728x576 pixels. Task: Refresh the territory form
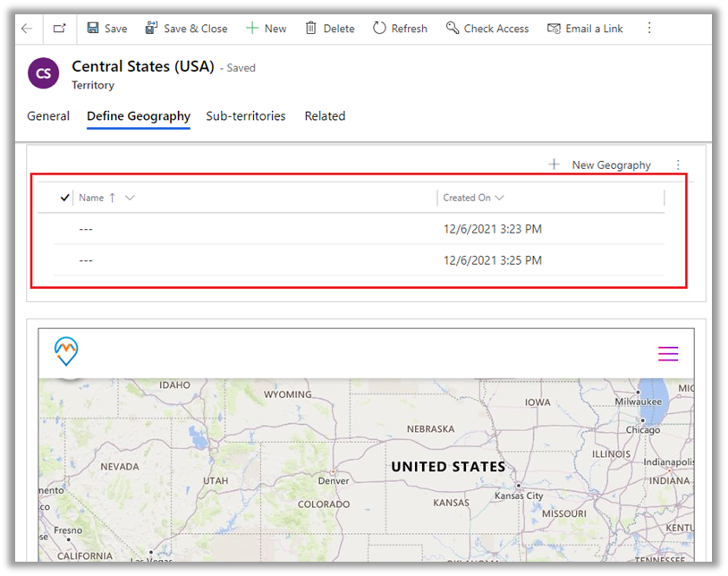coord(400,29)
